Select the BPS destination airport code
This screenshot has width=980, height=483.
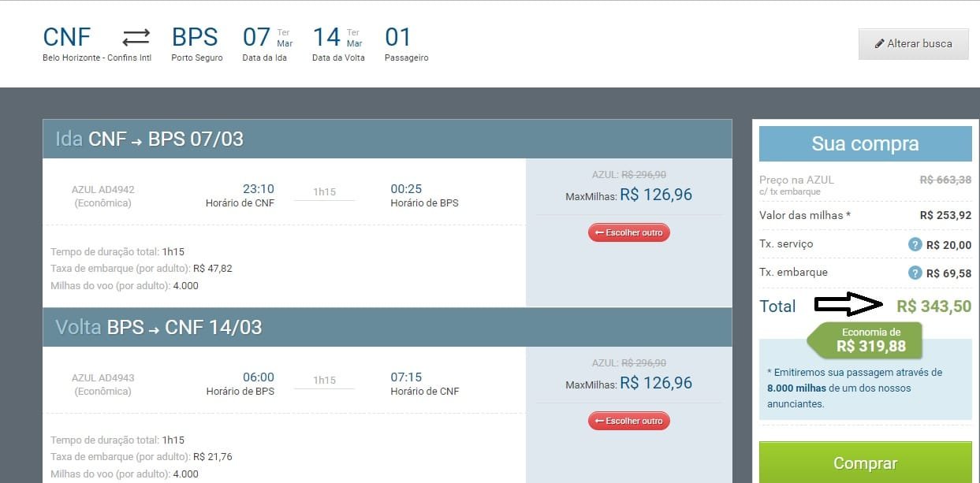click(x=195, y=37)
